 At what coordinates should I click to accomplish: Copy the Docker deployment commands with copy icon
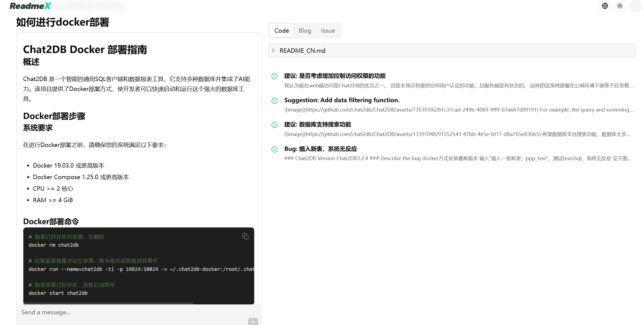(x=245, y=236)
